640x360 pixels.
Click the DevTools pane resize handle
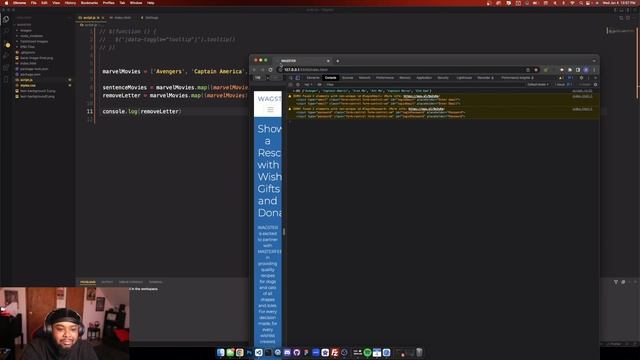click(284, 231)
